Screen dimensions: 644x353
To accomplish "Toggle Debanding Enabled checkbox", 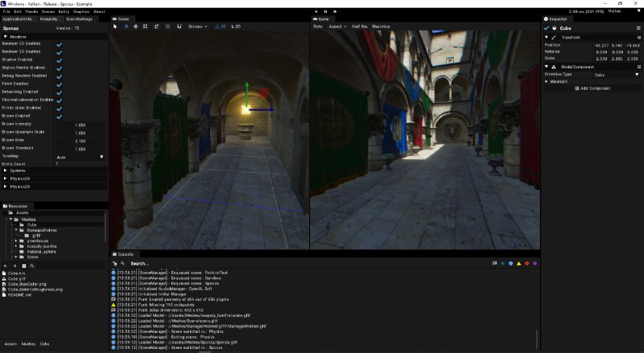I will click(59, 92).
